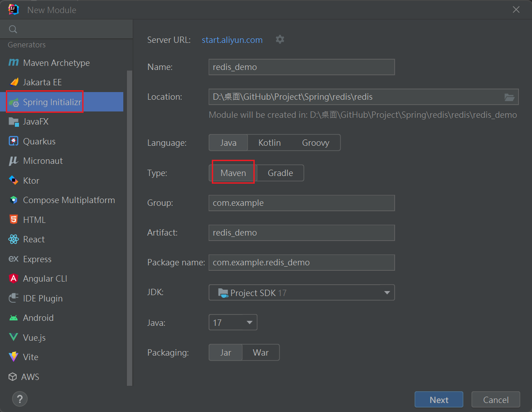Select Java language option
532x412 pixels.
tap(229, 143)
